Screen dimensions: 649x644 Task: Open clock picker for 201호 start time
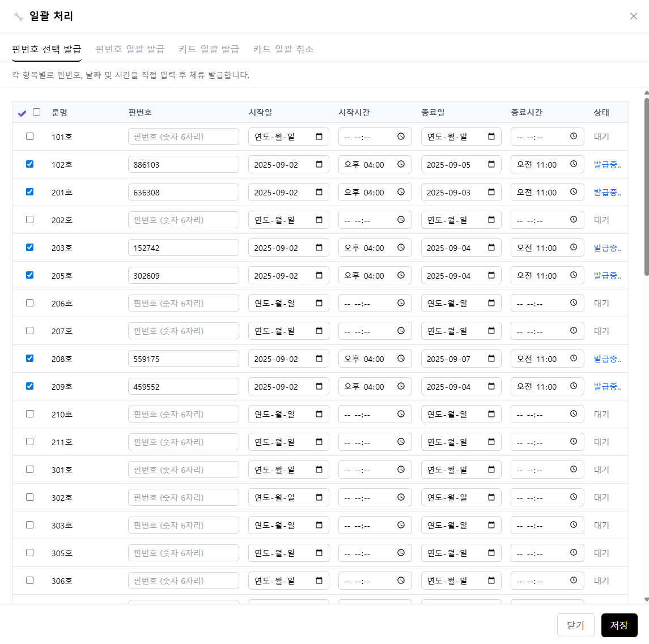(401, 192)
